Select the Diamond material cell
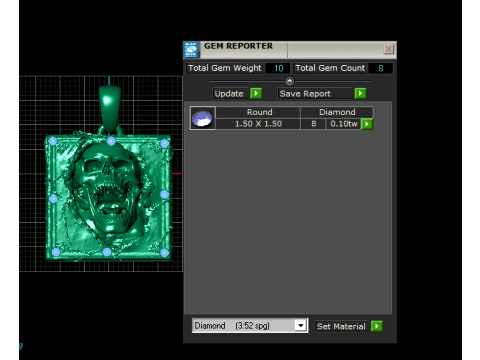 [x=337, y=112]
